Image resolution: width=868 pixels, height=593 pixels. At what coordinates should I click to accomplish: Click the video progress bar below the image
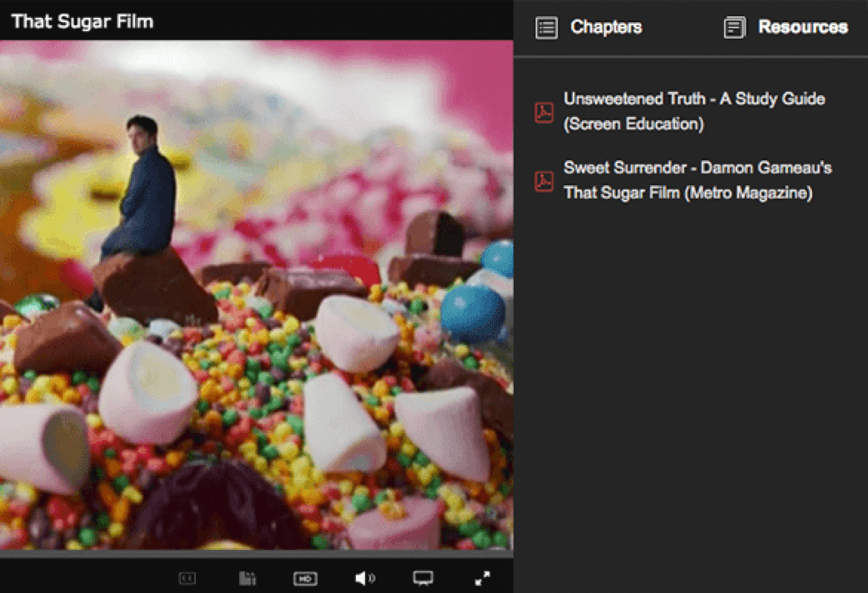click(256, 554)
